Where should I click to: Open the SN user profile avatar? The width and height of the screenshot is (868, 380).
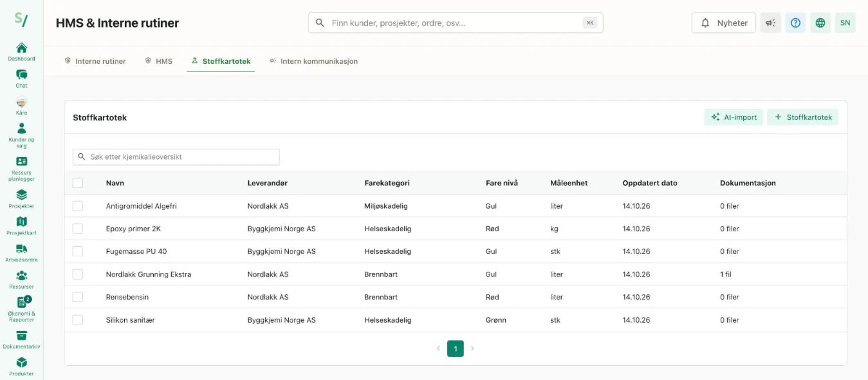[845, 23]
